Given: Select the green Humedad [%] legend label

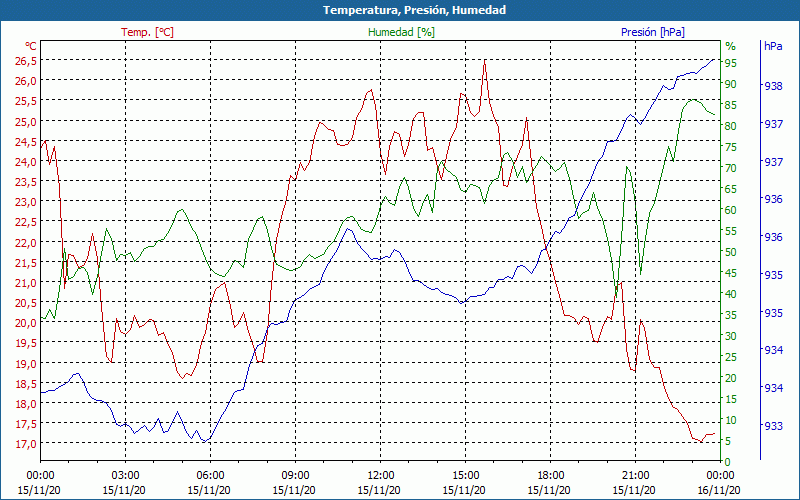Looking at the screenshot, I should tap(402, 32).
